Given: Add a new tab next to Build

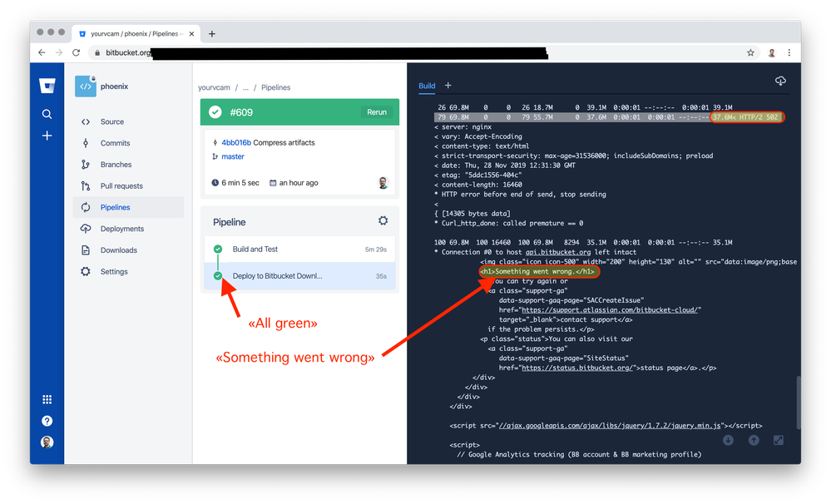Looking at the screenshot, I should 448,86.
